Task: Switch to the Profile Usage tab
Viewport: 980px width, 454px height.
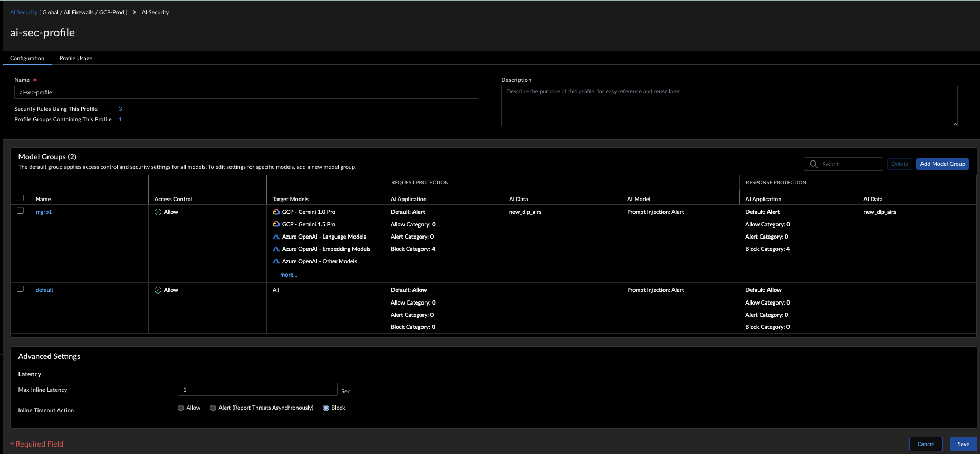Action: click(76, 58)
